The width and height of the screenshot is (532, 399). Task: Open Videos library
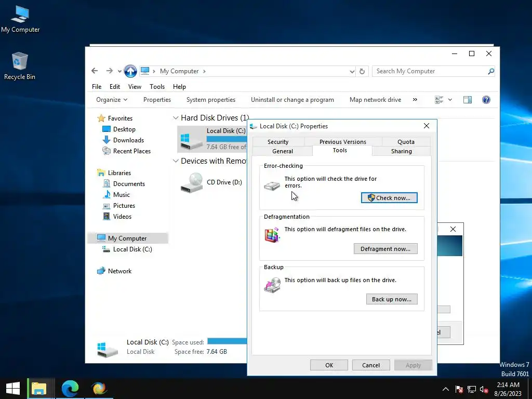tap(117, 217)
